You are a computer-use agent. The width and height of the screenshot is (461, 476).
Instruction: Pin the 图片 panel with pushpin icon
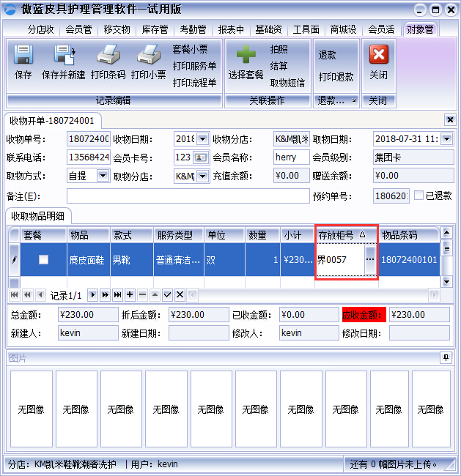tap(446, 357)
